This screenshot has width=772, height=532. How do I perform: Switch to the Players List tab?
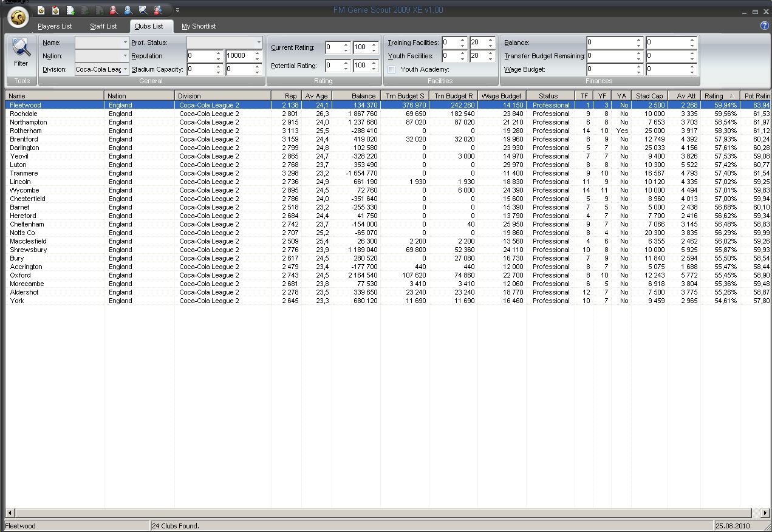pyautogui.click(x=55, y=26)
